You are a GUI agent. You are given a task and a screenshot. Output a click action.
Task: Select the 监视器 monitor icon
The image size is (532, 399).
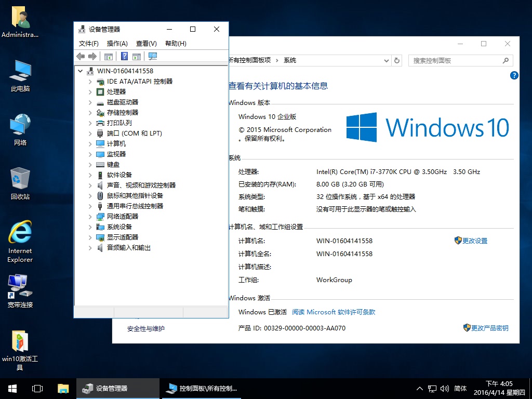(x=100, y=154)
